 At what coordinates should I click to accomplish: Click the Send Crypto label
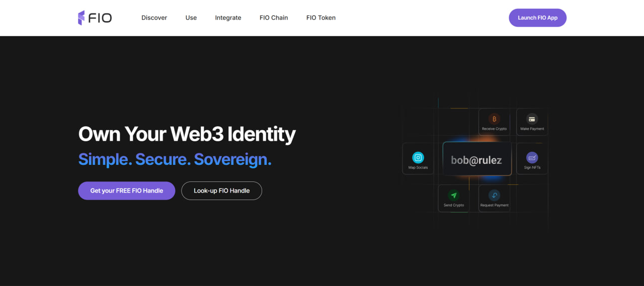pos(454,205)
